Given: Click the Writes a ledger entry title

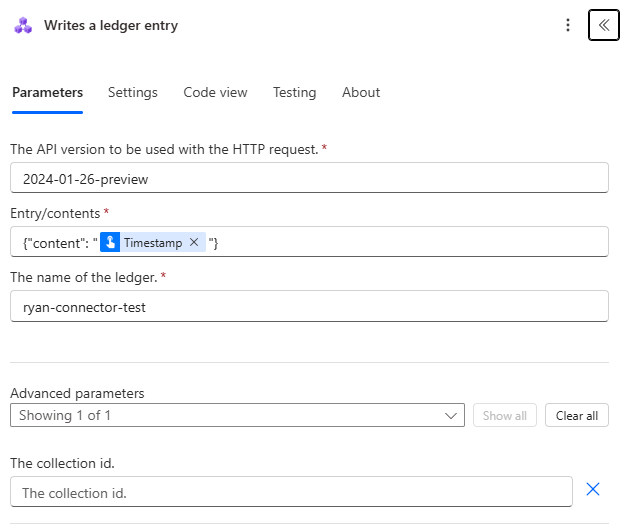Looking at the screenshot, I should tap(111, 26).
